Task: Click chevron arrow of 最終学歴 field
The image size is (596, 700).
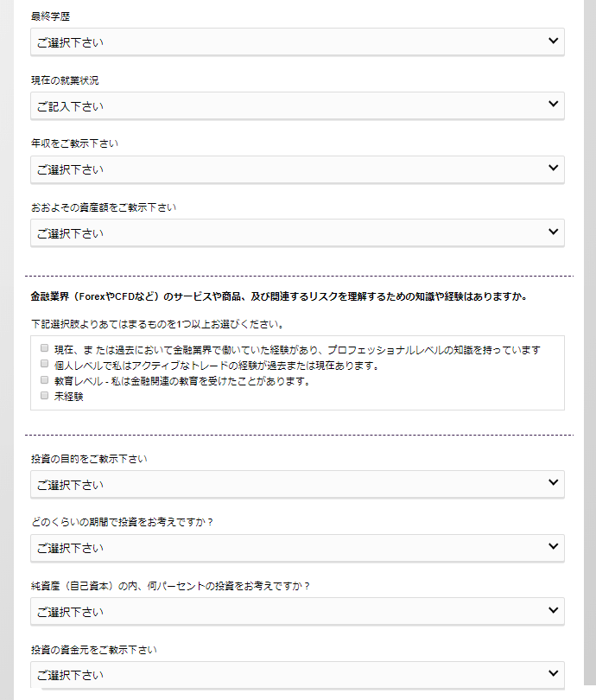Action: click(553, 41)
